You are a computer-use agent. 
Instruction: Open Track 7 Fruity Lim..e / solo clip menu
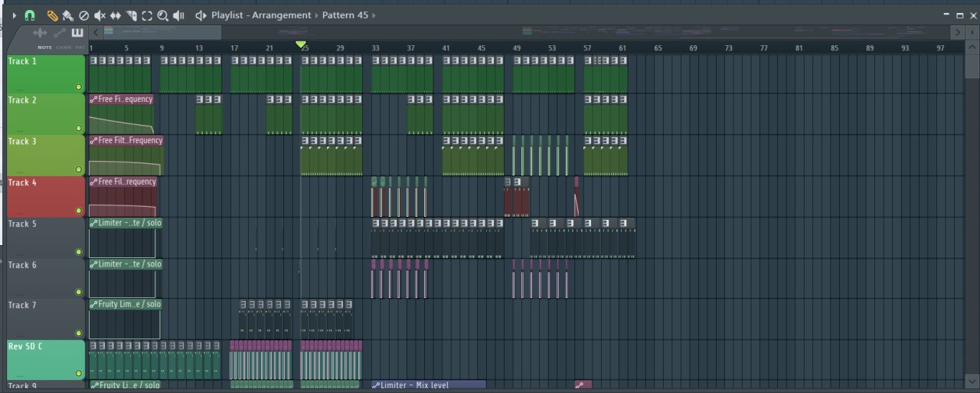pyautogui.click(x=93, y=305)
